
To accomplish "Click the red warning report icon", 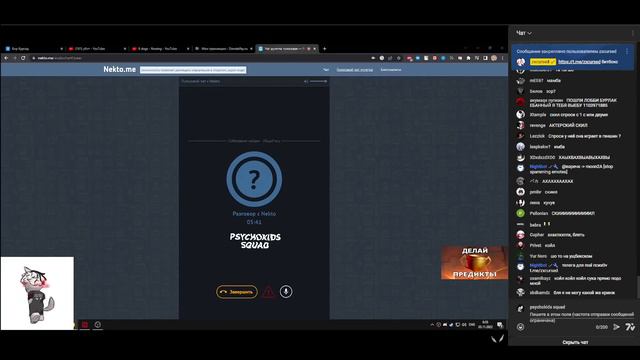I will (x=269, y=292).
